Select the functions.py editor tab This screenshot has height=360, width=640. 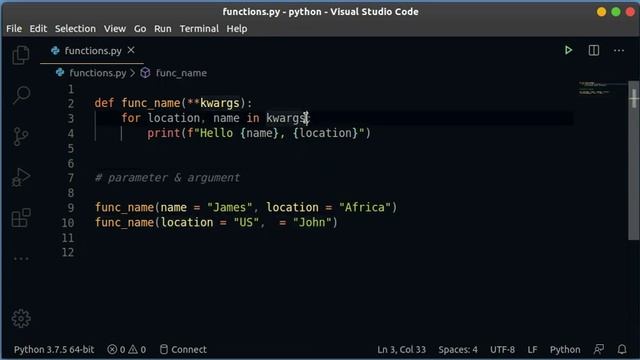(92, 51)
